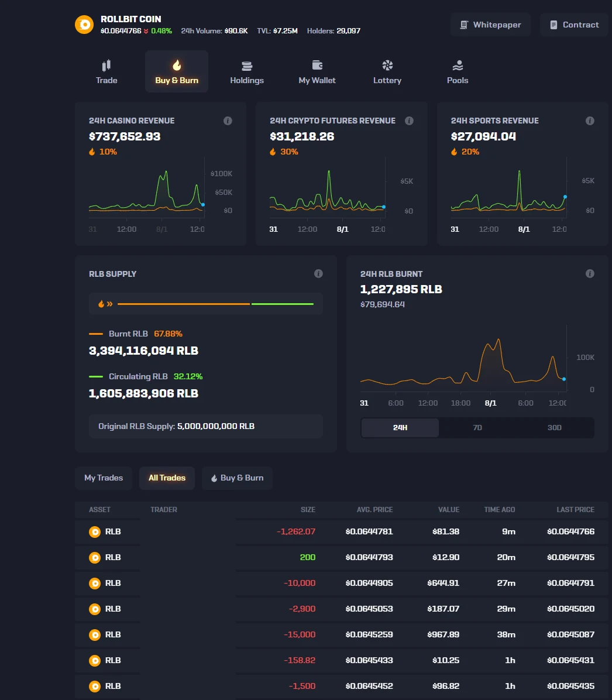Switch to My Trades list
Image resolution: width=612 pixels, height=700 pixels.
(x=104, y=478)
